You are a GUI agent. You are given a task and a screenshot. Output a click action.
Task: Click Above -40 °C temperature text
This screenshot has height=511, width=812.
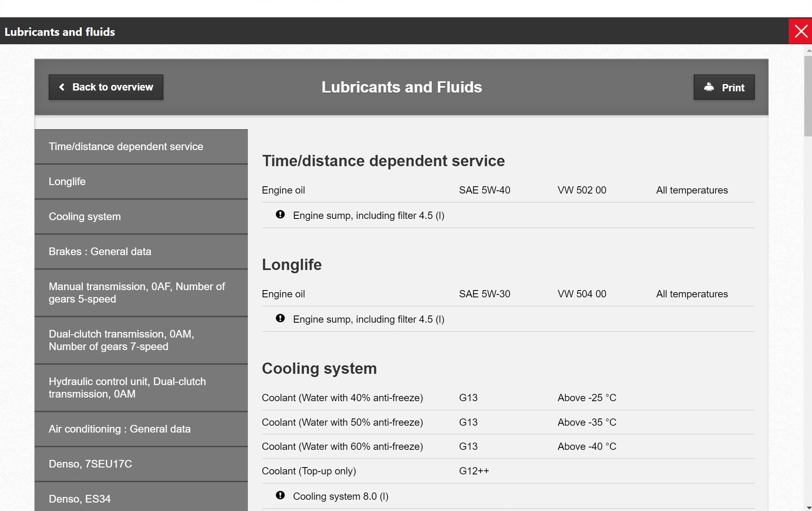[587, 446]
